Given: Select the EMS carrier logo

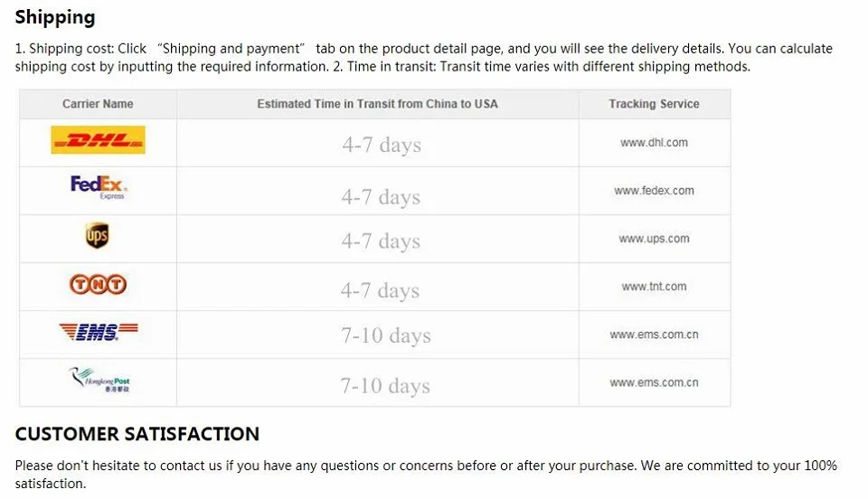Looking at the screenshot, I should (98, 332).
